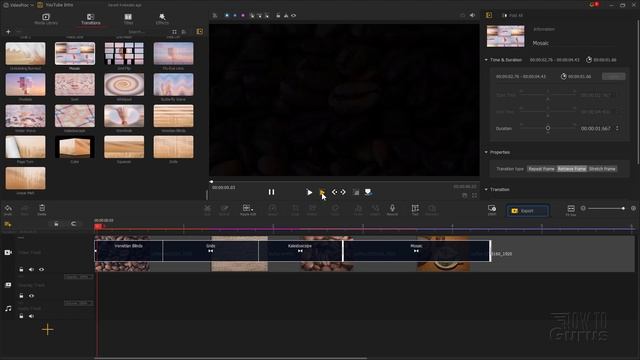The height and width of the screenshot is (360, 640).
Task: Click the Delete trash icon
Action: point(42,208)
